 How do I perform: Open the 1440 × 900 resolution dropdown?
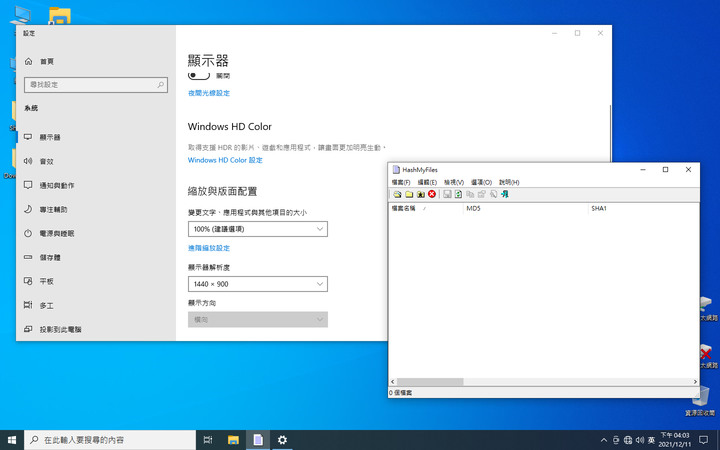coord(258,284)
